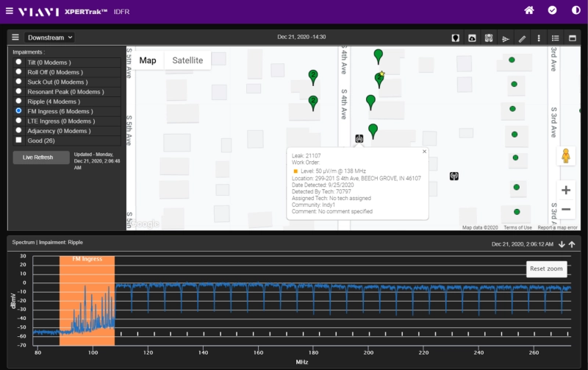The width and height of the screenshot is (588, 370).
Task: Click the Reset zoom button
Action: click(x=546, y=268)
